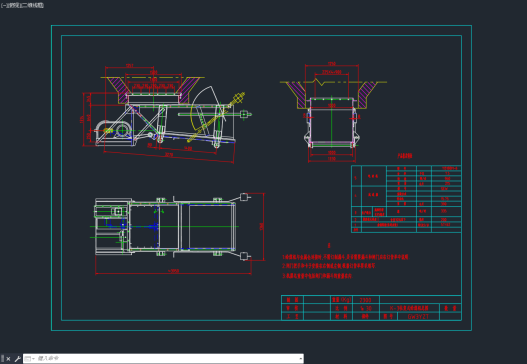This screenshot has height=364, width=527.
Task: Open the recent commands dropdown
Action: [30, 359]
